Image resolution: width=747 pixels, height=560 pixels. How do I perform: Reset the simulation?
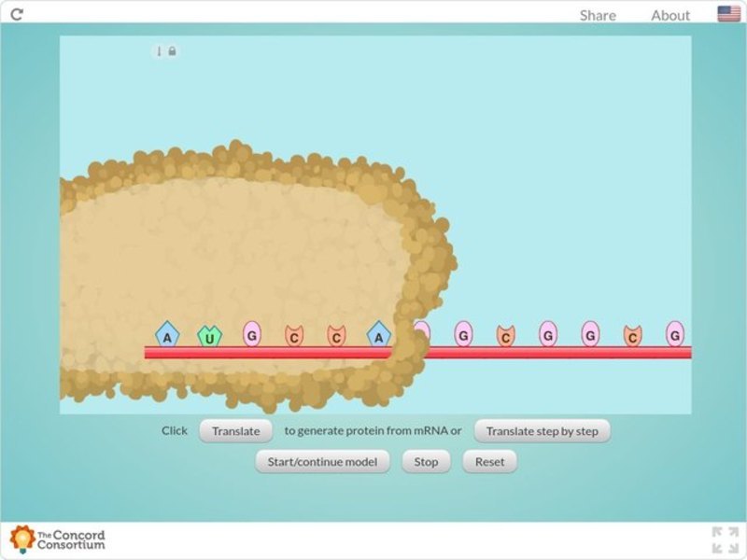click(489, 461)
